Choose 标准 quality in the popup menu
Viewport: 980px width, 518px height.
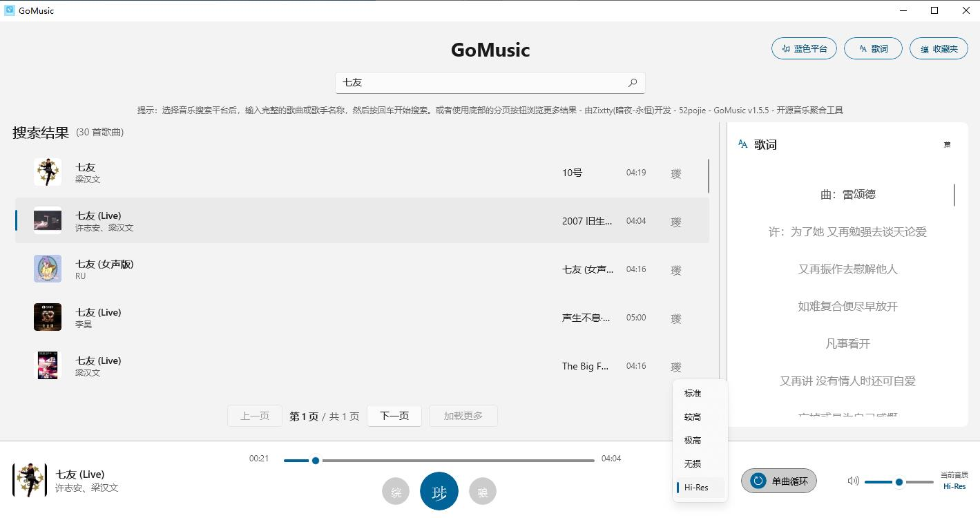[x=693, y=394]
